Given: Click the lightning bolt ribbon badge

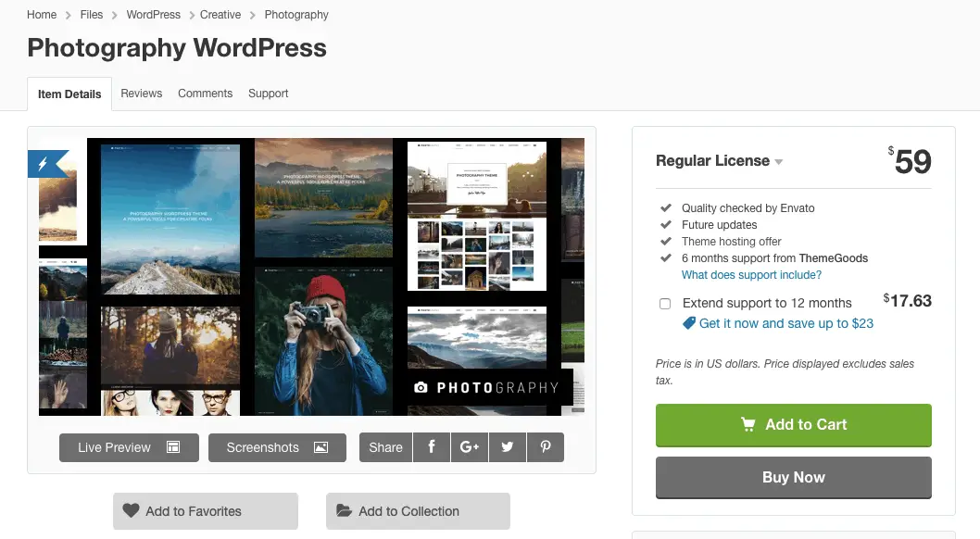Looking at the screenshot, I should [47, 164].
